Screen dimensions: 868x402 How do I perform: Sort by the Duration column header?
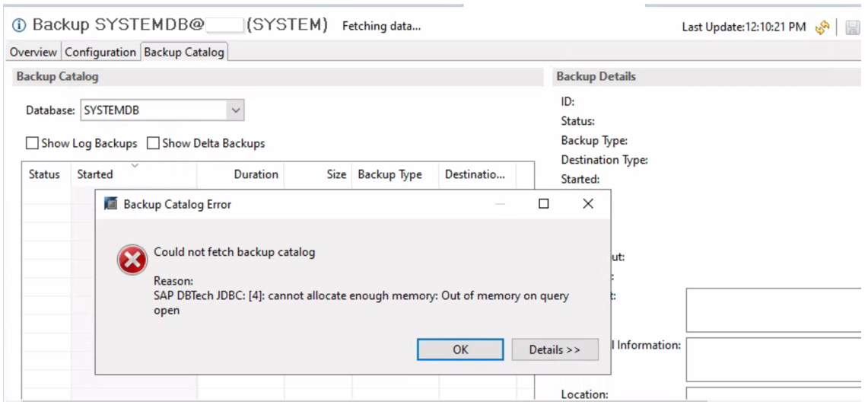240,174
